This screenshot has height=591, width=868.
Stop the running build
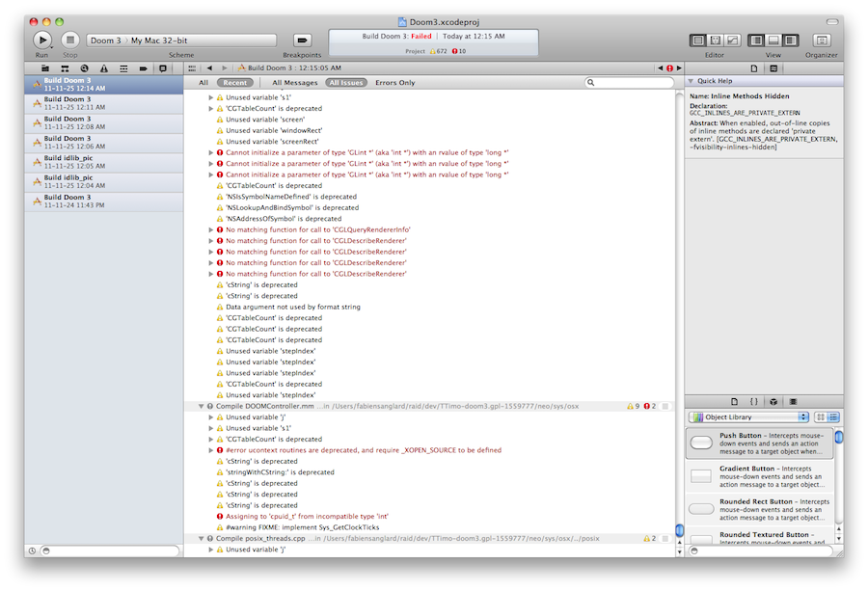[70, 40]
